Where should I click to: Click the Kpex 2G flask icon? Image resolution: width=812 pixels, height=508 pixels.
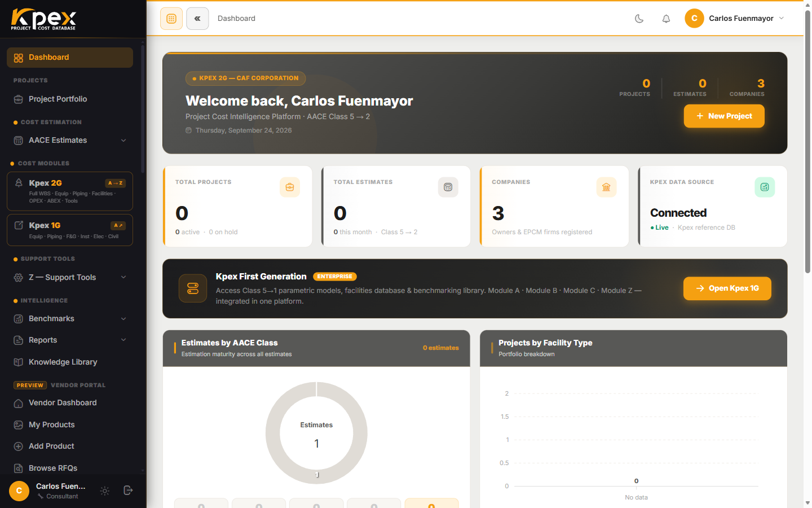coord(19,183)
